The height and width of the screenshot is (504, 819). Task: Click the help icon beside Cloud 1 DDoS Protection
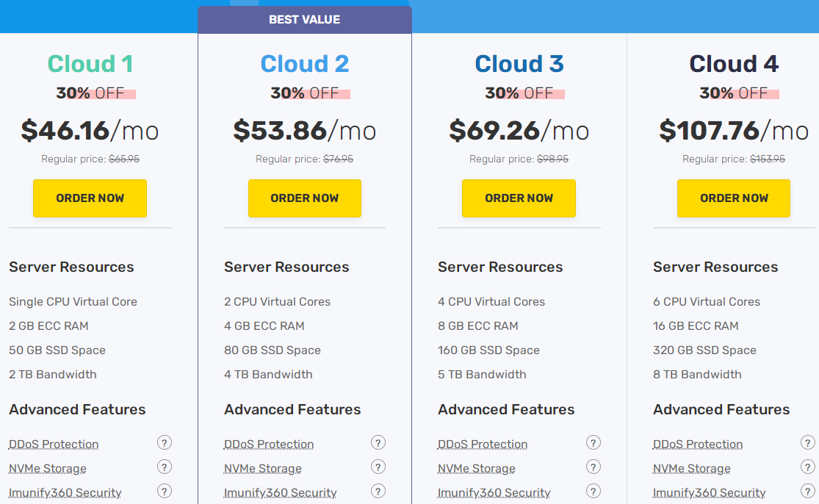pos(165,442)
